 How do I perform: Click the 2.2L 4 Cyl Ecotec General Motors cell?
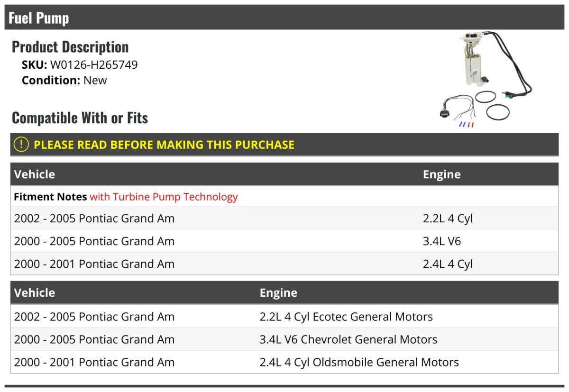pyautogui.click(x=346, y=317)
